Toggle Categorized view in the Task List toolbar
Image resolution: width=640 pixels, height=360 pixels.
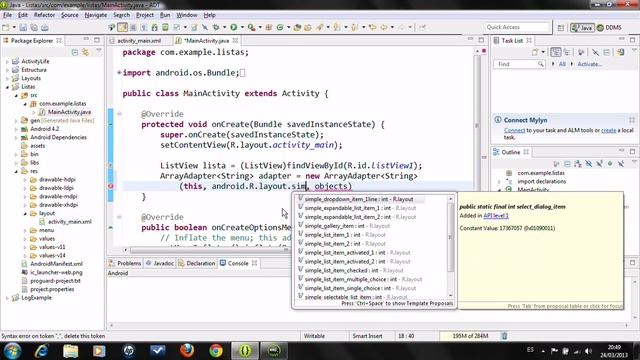coord(556,52)
